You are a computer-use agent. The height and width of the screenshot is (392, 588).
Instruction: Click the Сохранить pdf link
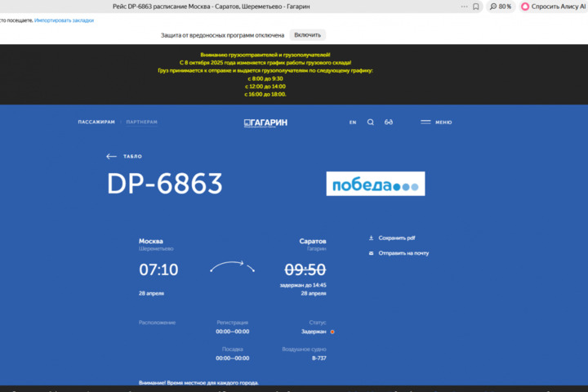point(397,238)
